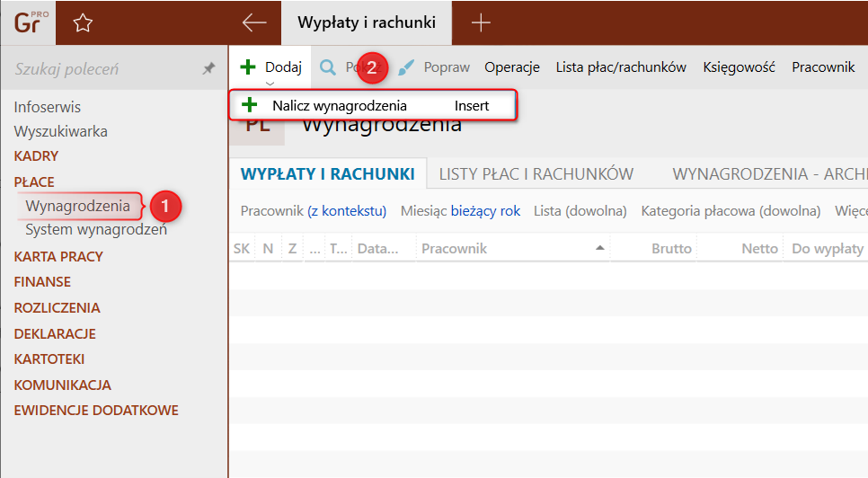Open Infoserwis in the sidebar
The height and width of the screenshot is (478, 868).
[47, 107]
